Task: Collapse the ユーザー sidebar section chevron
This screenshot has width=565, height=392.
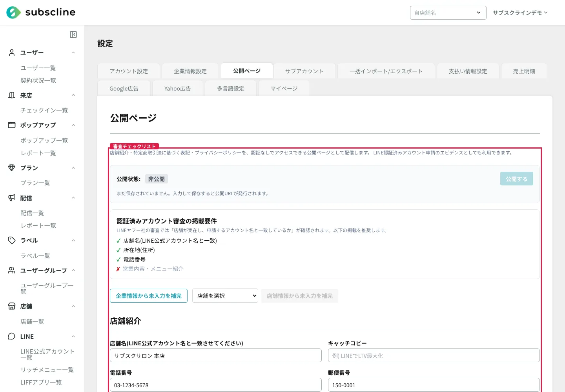Action: [73, 53]
